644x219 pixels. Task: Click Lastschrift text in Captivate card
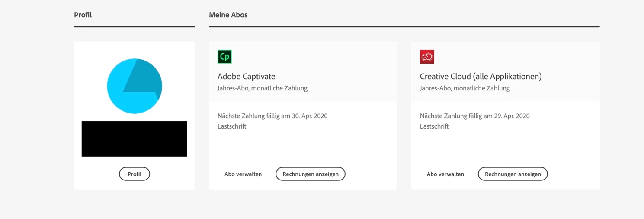pyautogui.click(x=232, y=126)
